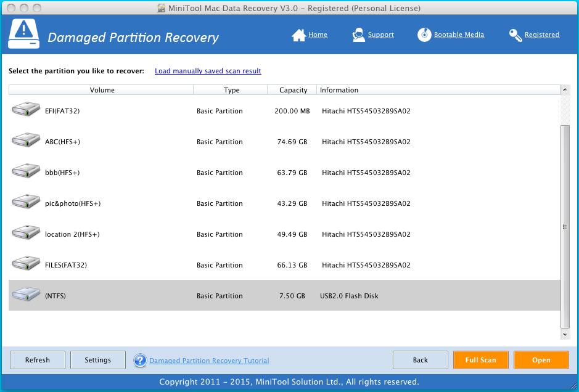The width and height of the screenshot is (579, 392).
Task: Click the app icon in the title bar
Action: (x=161, y=8)
